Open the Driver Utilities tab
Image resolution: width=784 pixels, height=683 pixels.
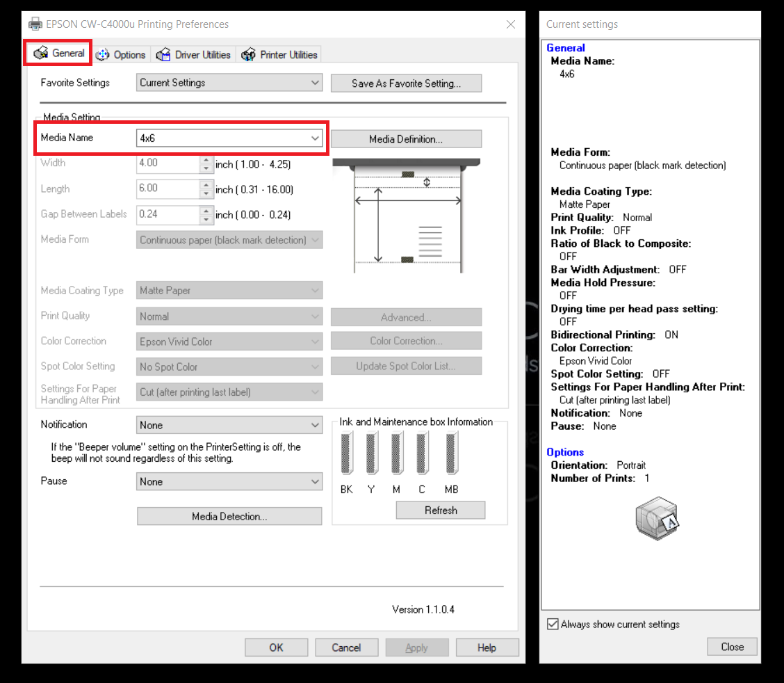[x=193, y=55]
